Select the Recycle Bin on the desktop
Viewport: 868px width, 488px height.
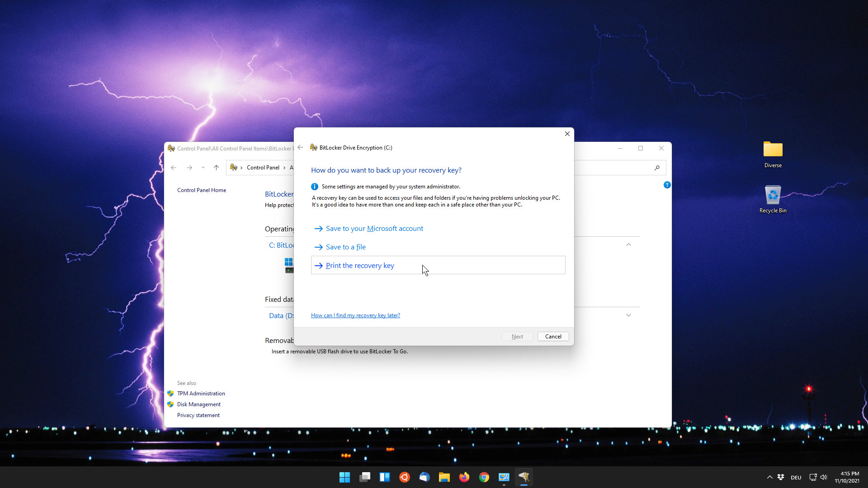pyautogui.click(x=773, y=199)
